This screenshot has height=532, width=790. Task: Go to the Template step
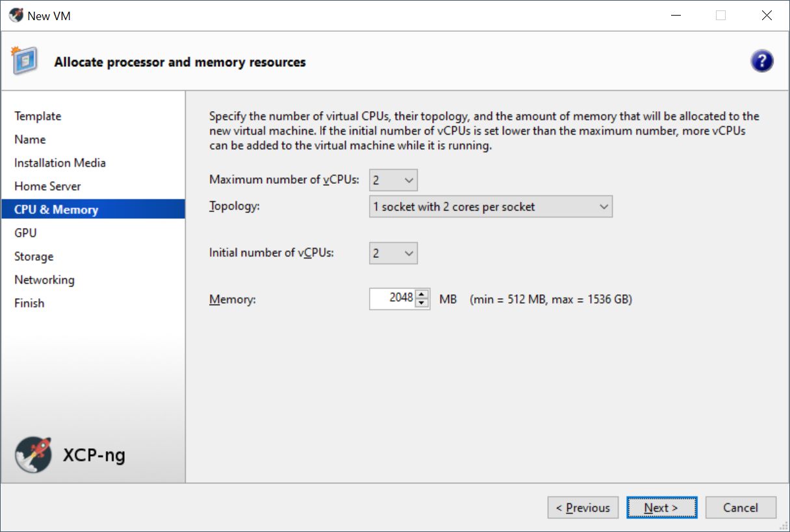(38, 116)
